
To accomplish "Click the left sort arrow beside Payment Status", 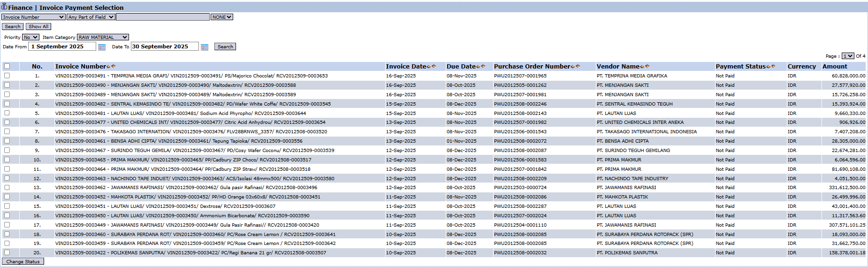I will coord(768,67).
